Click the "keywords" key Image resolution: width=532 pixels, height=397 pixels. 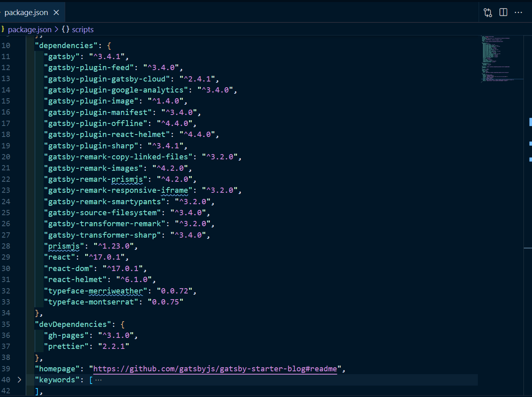(x=57, y=380)
